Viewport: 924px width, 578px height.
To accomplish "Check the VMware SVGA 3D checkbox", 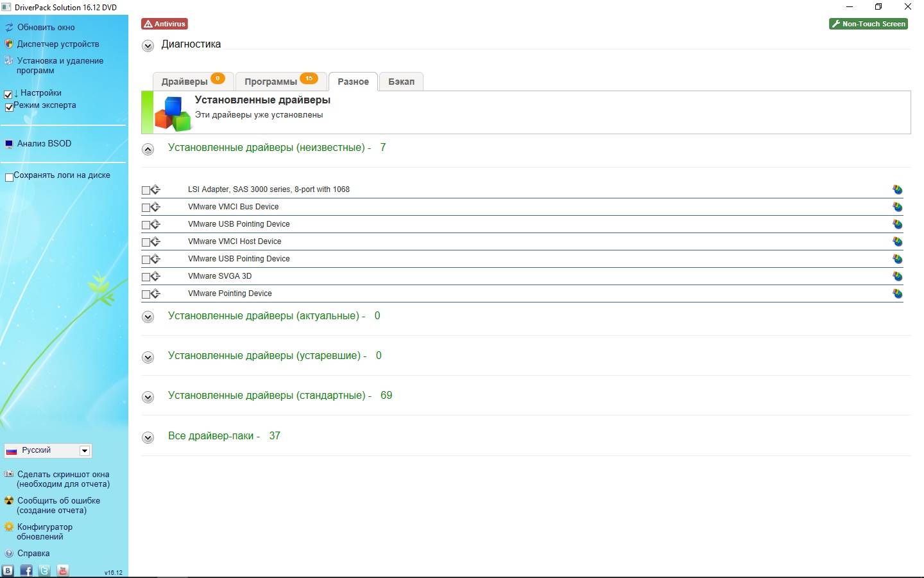I will 146,277.
